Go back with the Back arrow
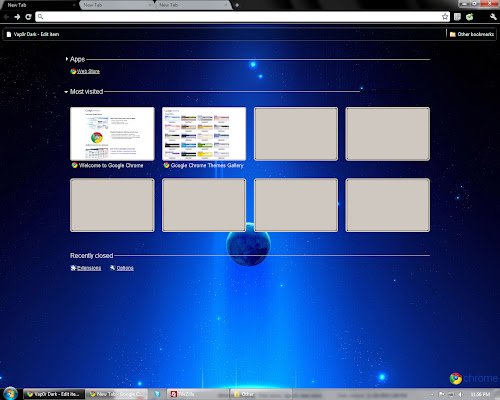The image size is (500, 400). 6,17
